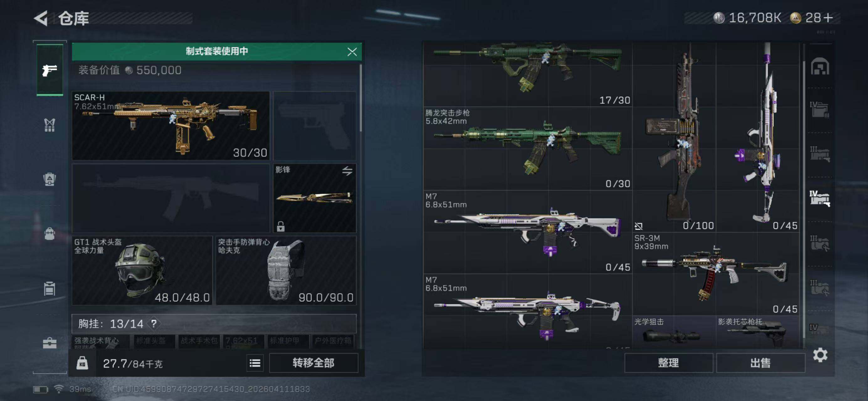This screenshot has height=401, width=868.
Task: Select the main stash house icon tab
Action: 819,66
